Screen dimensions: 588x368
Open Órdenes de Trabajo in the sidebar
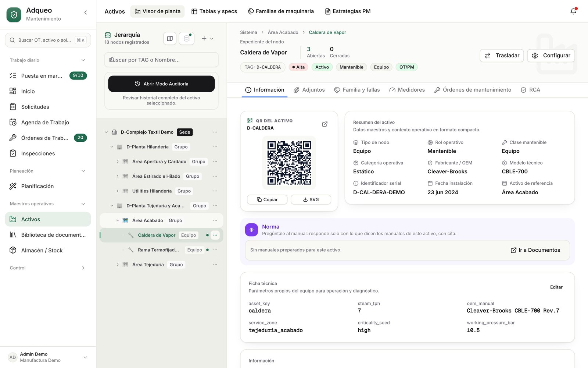pyautogui.click(x=48, y=138)
